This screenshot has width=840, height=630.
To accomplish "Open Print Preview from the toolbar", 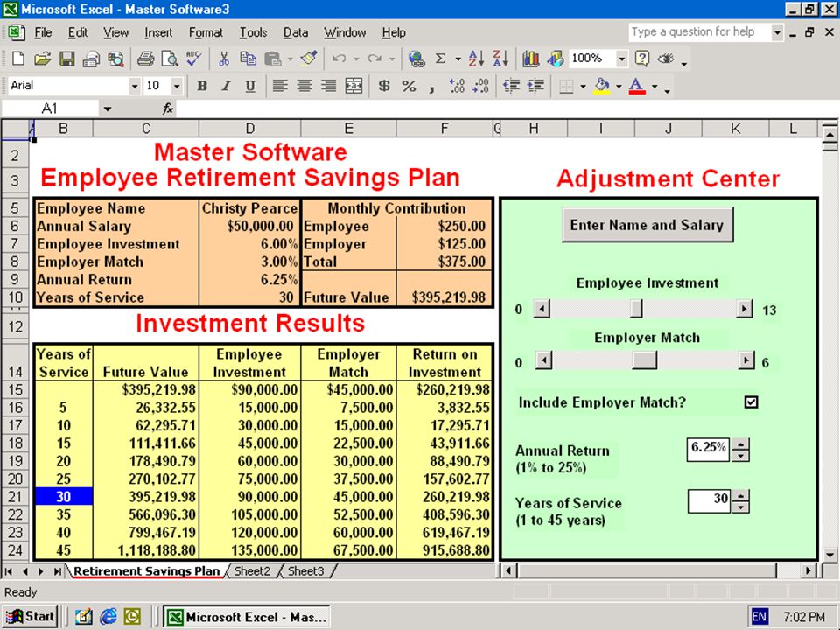I will coord(170,59).
